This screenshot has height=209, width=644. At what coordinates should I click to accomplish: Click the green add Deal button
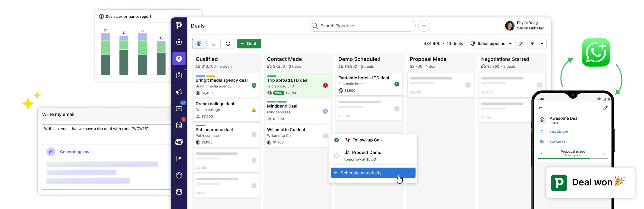coord(249,44)
